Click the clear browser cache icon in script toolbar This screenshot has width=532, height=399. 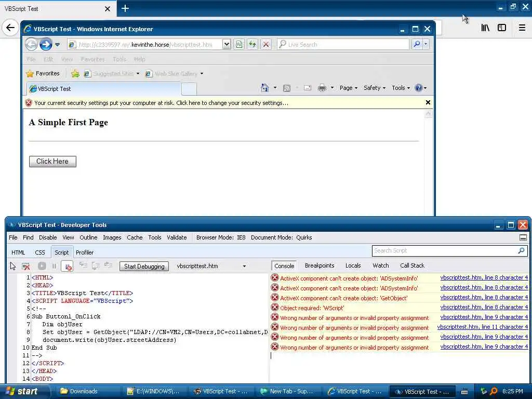pyautogui.click(x=26, y=267)
